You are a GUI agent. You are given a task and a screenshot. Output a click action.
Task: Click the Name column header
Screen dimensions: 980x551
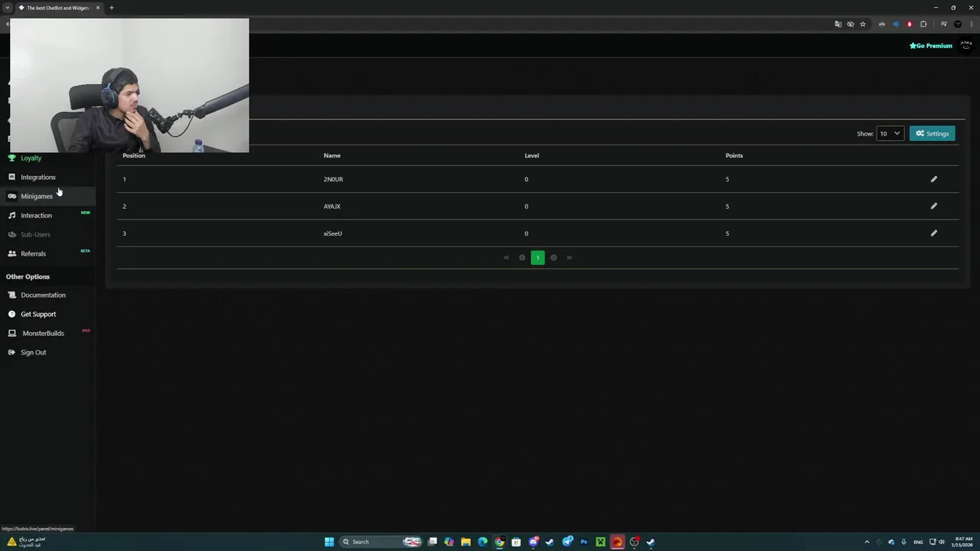tap(332, 155)
